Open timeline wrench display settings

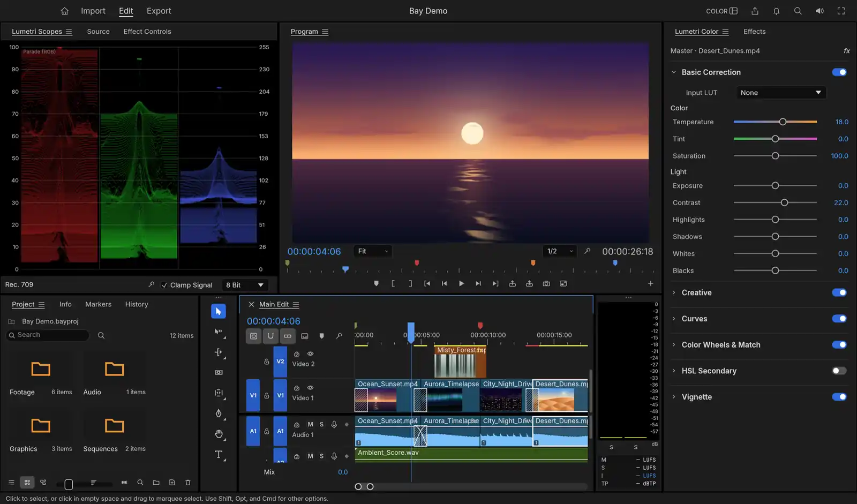[x=339, y=336]
